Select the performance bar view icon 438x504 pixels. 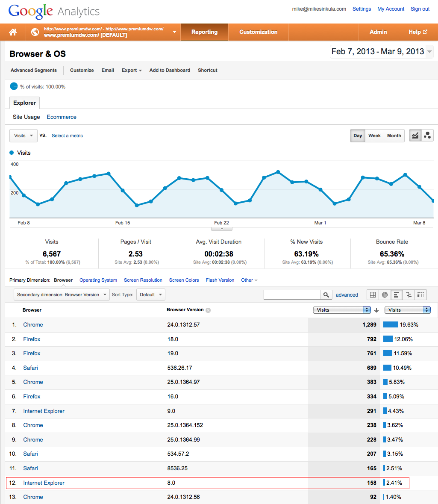(397, 295)
